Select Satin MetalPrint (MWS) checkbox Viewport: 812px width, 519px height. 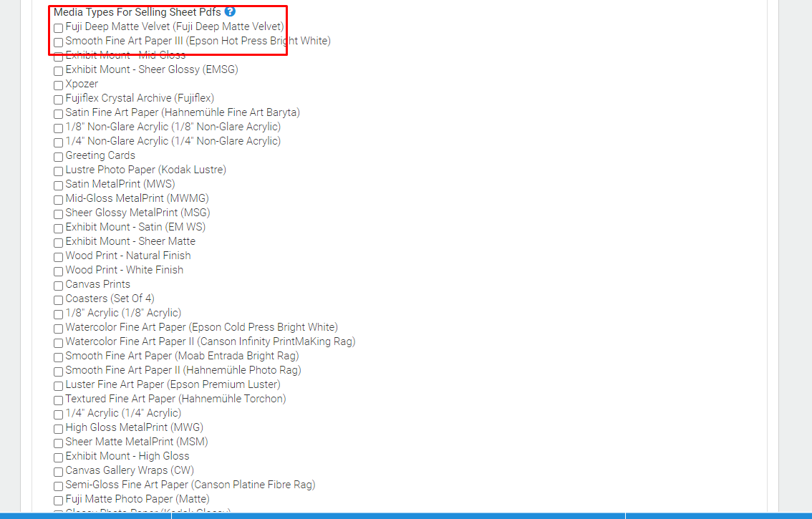pos(59,185)
